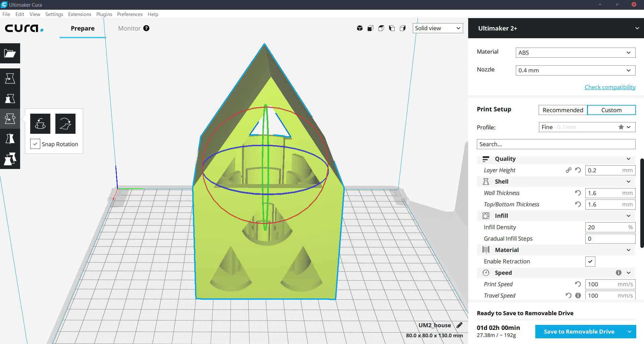This screenshot has height=344, width=644.
Task: Open the Preferences menu
Action: 130,14
